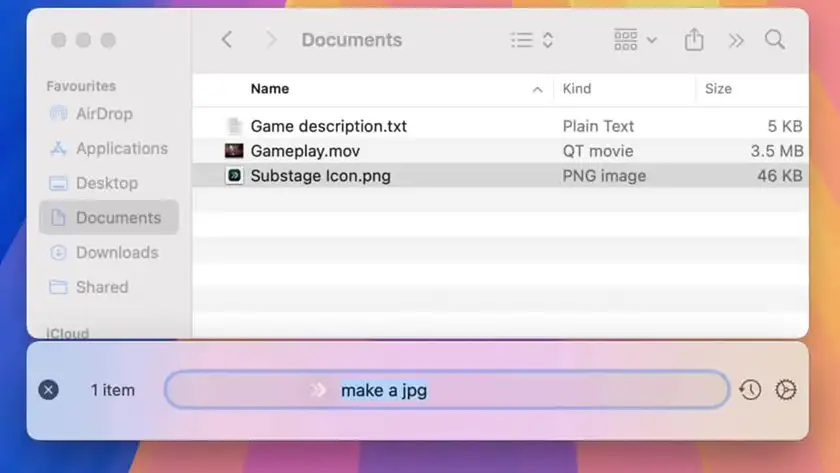The height and width of the screenshot is (473, 840).
Task: Change the list view style selector
Action: [x=531, y=40]
